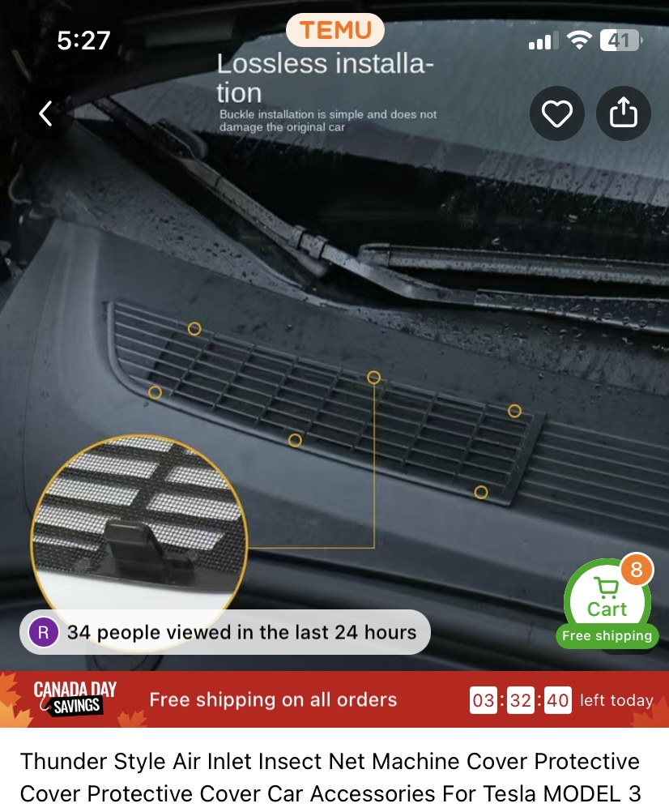The width and height of the screenshot is (669, 812).
Task: Tap the battery indicator showing 41
Action: pyautogui.click(x=621, y=41)
